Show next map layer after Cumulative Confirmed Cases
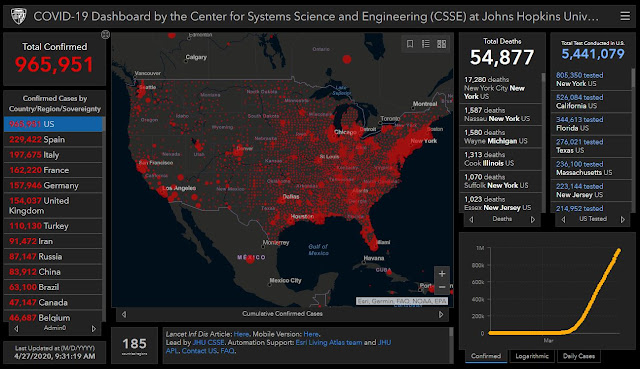This screenshot has height=369, width=640. 441,314
